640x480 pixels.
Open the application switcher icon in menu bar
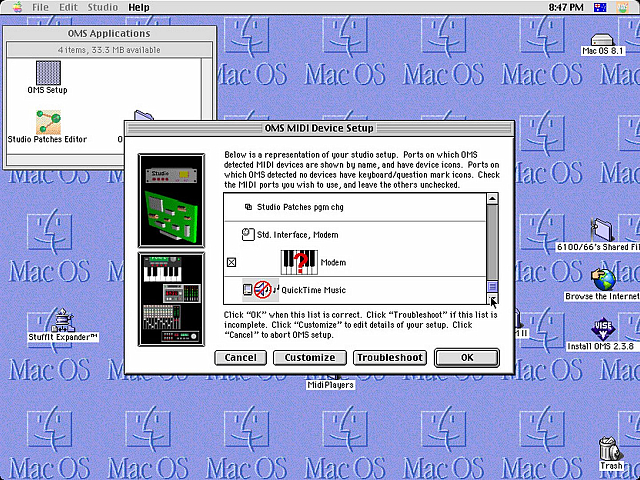(623, 7)
